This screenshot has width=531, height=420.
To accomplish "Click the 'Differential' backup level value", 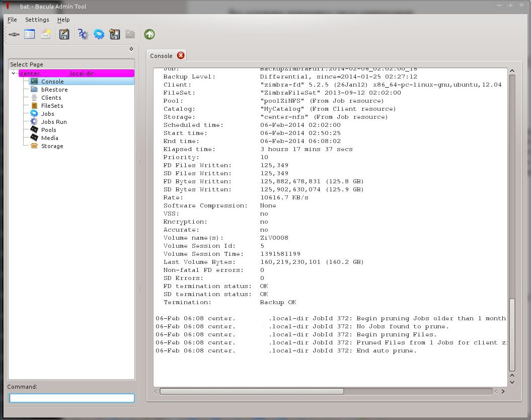I will pos(284,77).
